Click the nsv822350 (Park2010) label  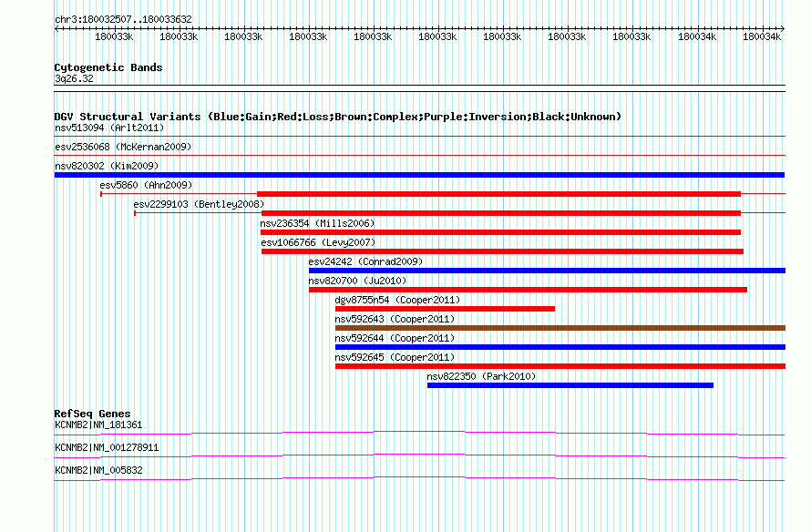(x=481, y=376)
